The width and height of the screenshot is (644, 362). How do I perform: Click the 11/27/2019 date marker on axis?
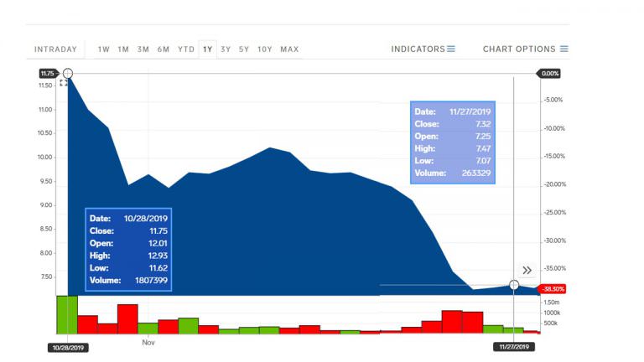[514, 347]
